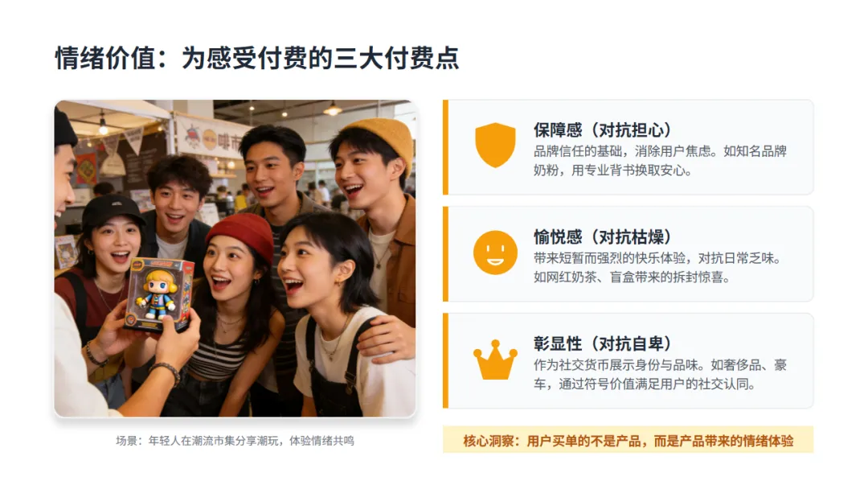
Task: Click the orange shield icon
Action: (495, 145)
